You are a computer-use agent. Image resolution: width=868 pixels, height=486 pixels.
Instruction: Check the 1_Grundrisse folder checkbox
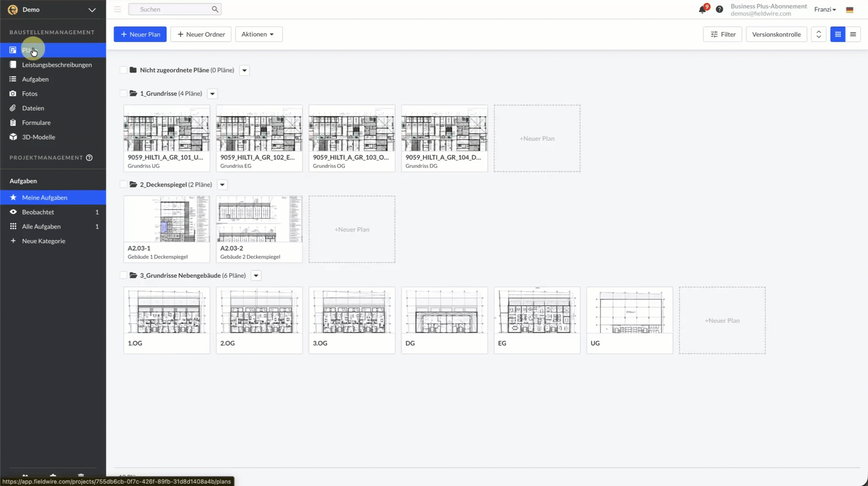tap(123, 94)
